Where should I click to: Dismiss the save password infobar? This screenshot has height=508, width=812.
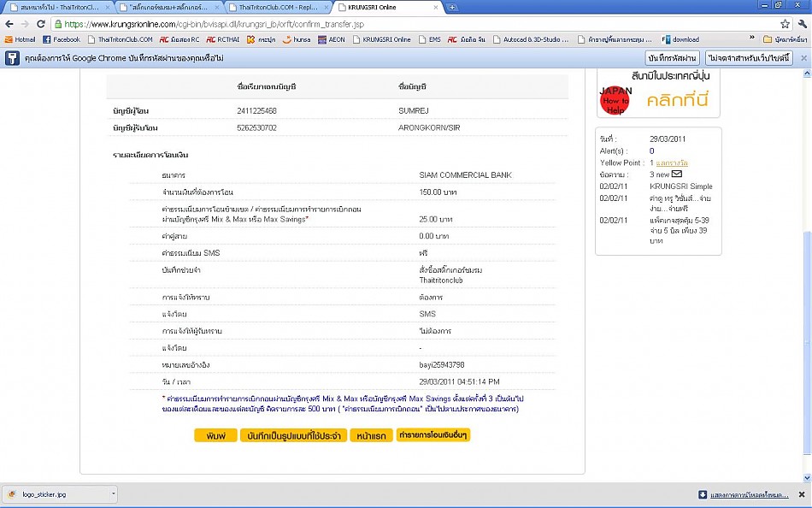tap(803, 58)
